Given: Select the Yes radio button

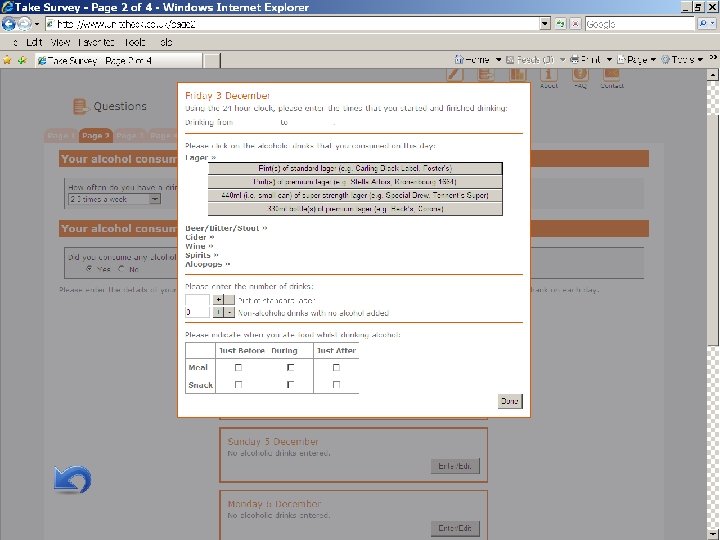Looking at the screenshot, I should 90,269.
